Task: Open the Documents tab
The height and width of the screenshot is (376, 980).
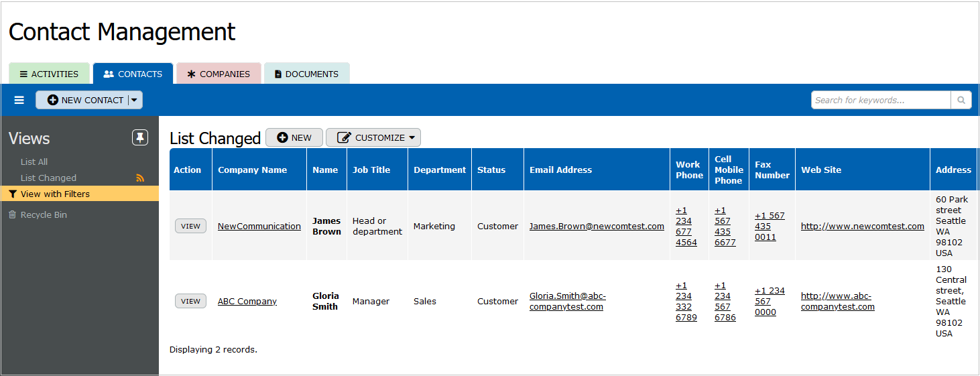Action: [x=306, y=74]
